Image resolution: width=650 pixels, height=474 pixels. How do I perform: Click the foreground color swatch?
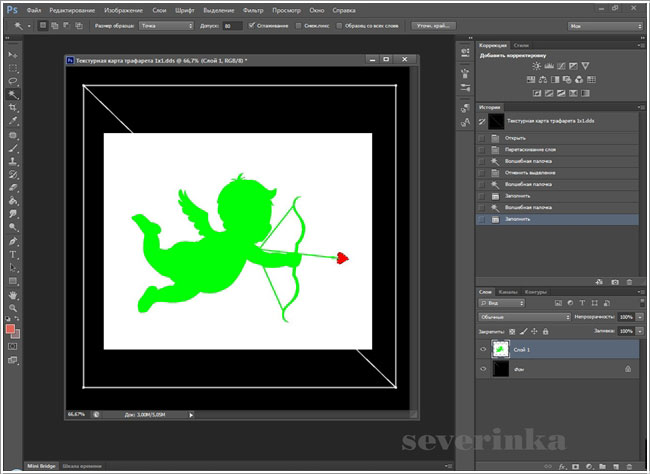pyautogui.click(x=10, y=327)
